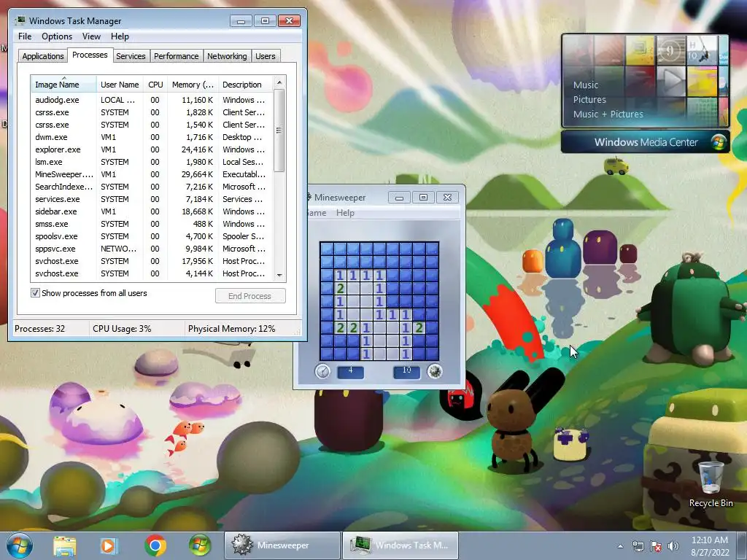Open Windows Media Center gadget logo
The height and width of the screenshot is (560, 747).
[719, 142]
